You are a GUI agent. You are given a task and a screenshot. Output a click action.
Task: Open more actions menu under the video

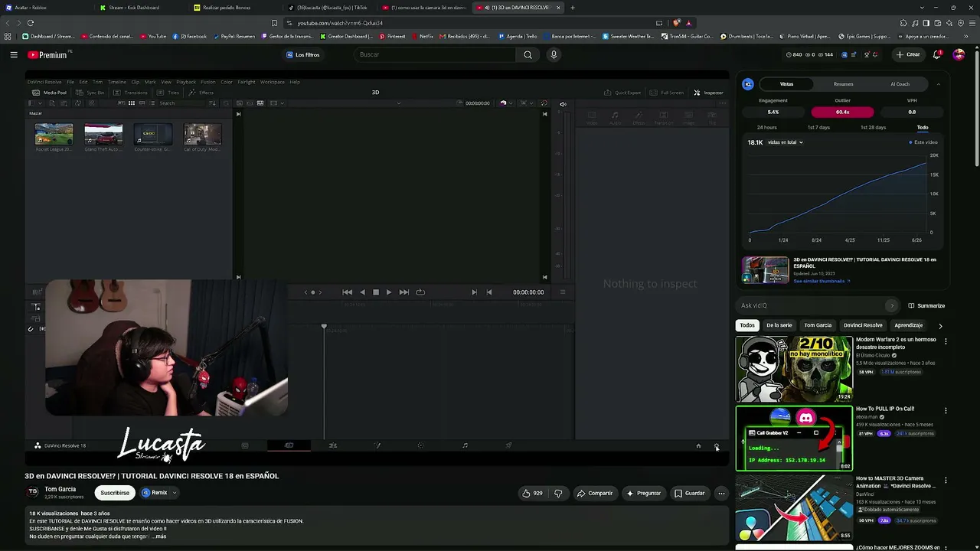tap(721, 493)
